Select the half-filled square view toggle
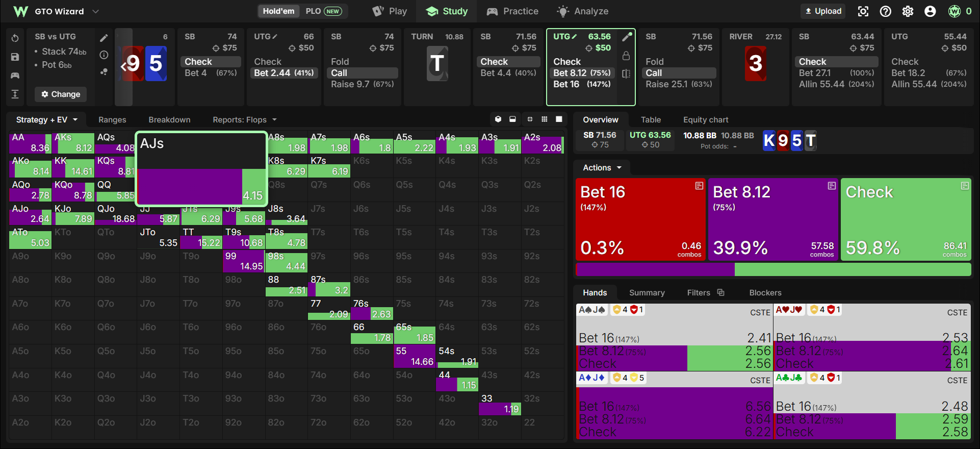The width and height of the screenshot is (980, 449). pyautogui.click(x=512, y=119)
